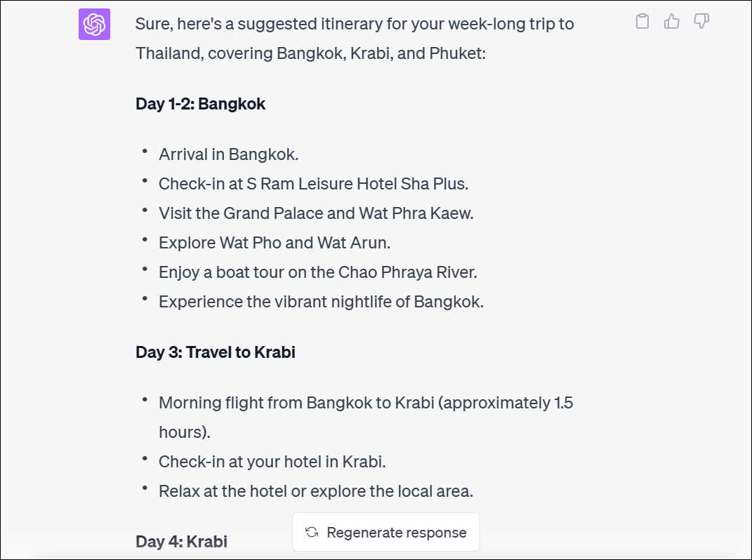Click the refresh icon in Regenerate response
Image resolution: width=752 pixels, height=560 pixels.
coord(312,532)
